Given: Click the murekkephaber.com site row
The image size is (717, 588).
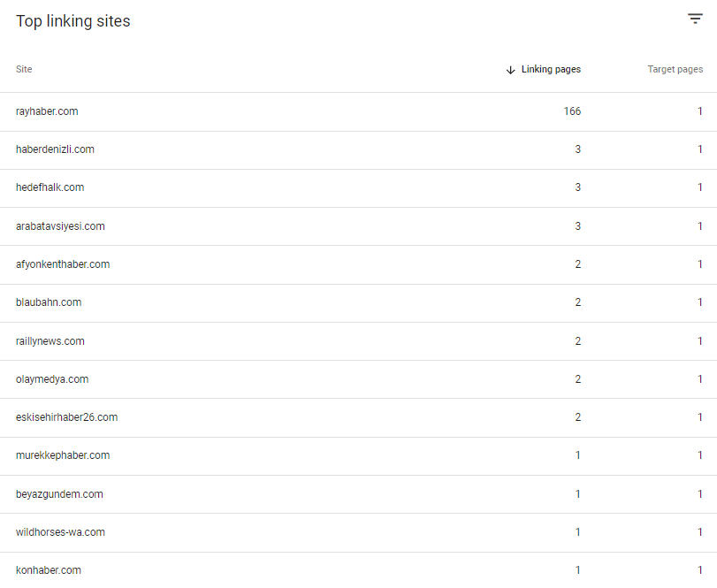Looking at the screenshot, I should 359,456.
